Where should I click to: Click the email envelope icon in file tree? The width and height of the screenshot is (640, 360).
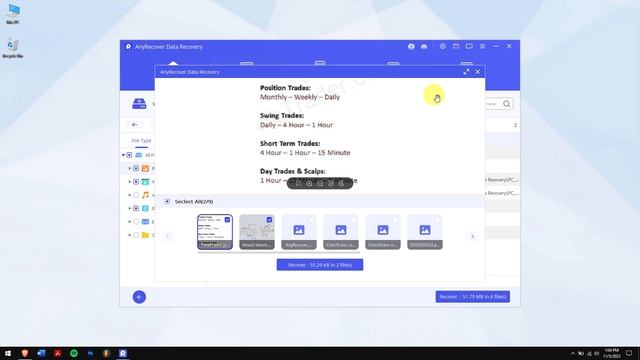coord(145,222)
